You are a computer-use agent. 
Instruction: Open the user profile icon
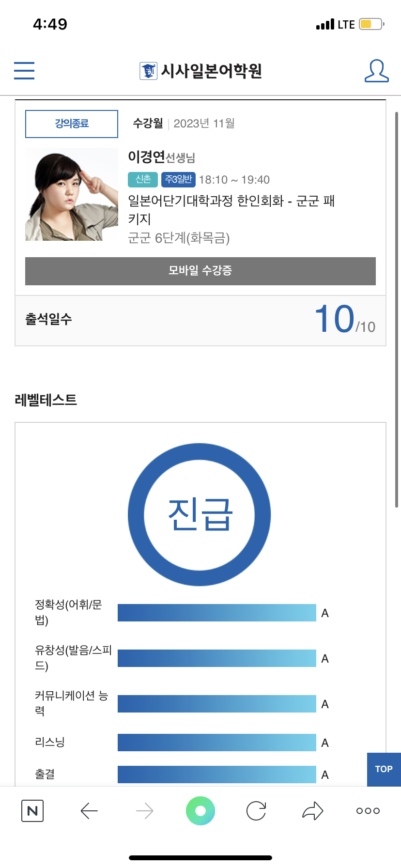(x=376, y=71)
